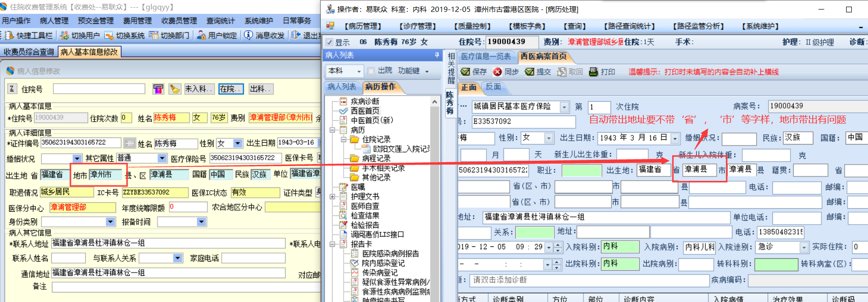Click the card-reader icon beside 住院号 field
This screenshot has width=868, height=302.
(x=158, y=89)
